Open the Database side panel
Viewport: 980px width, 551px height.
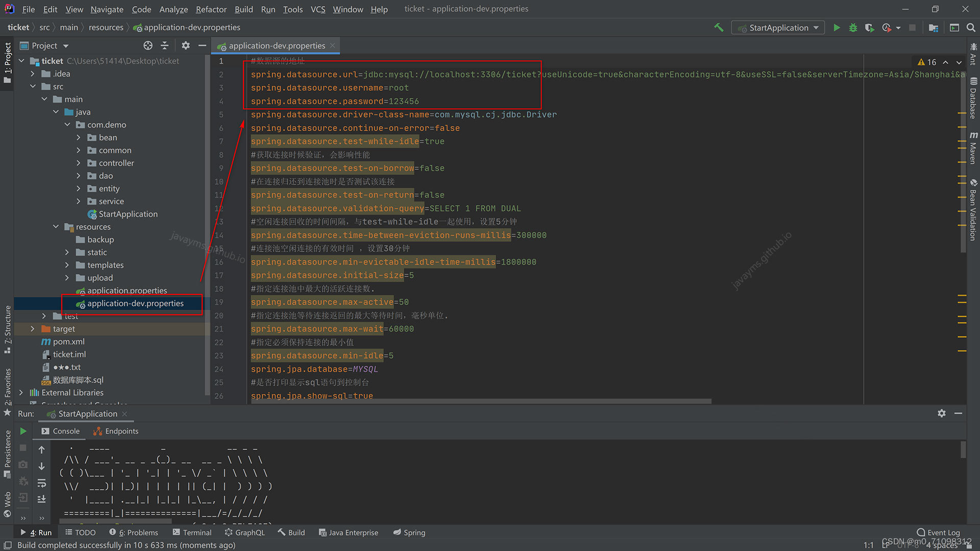click(973, 98)
